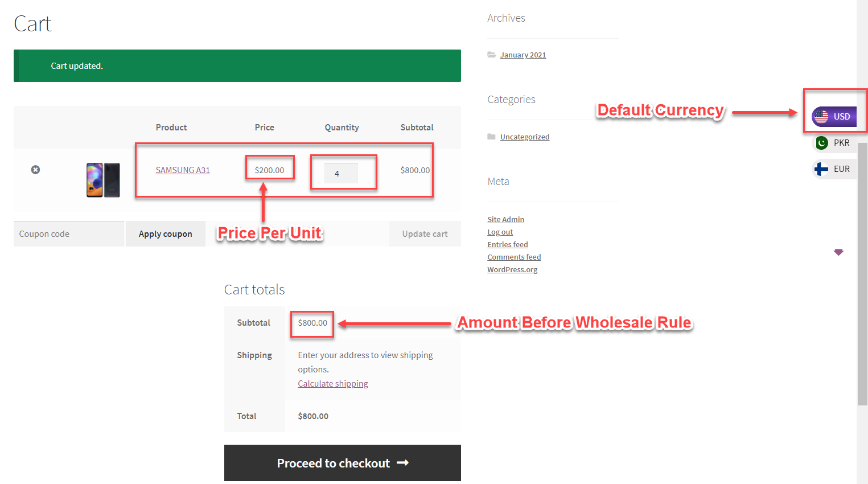Screen dimensions: 868x484
Task: Open the SAMSUNG A31 product link
Action: point(183,170)
